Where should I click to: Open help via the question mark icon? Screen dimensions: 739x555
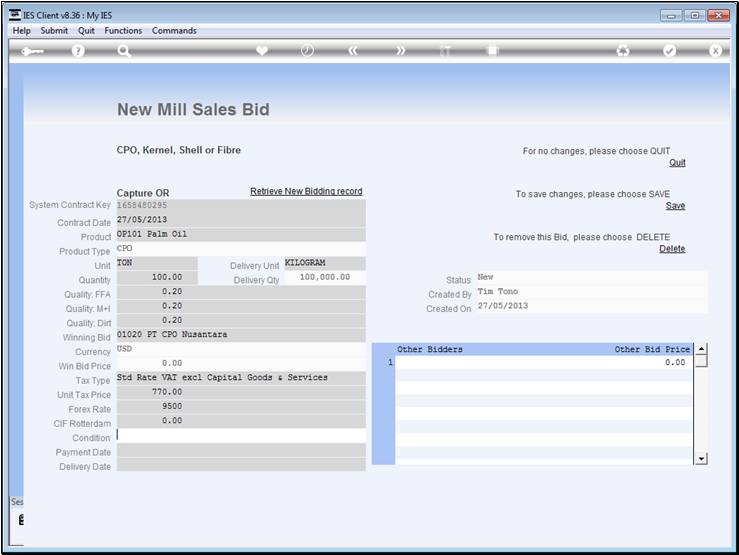[78, 50]
